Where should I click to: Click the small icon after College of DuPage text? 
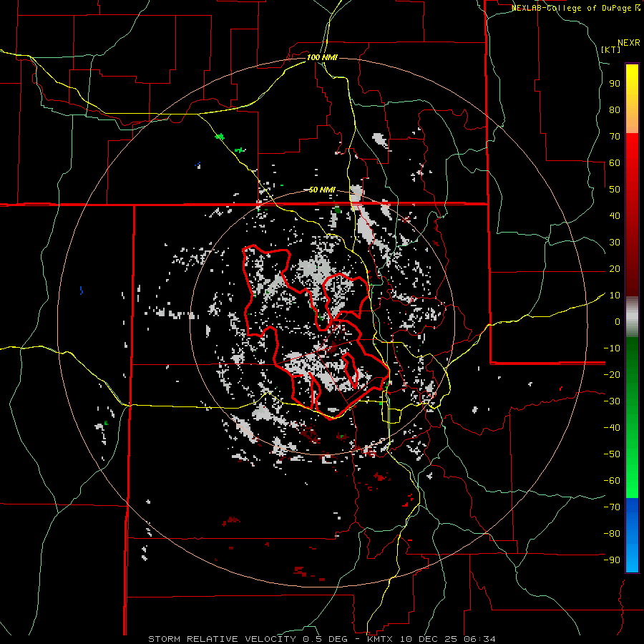tap(638, 7)
